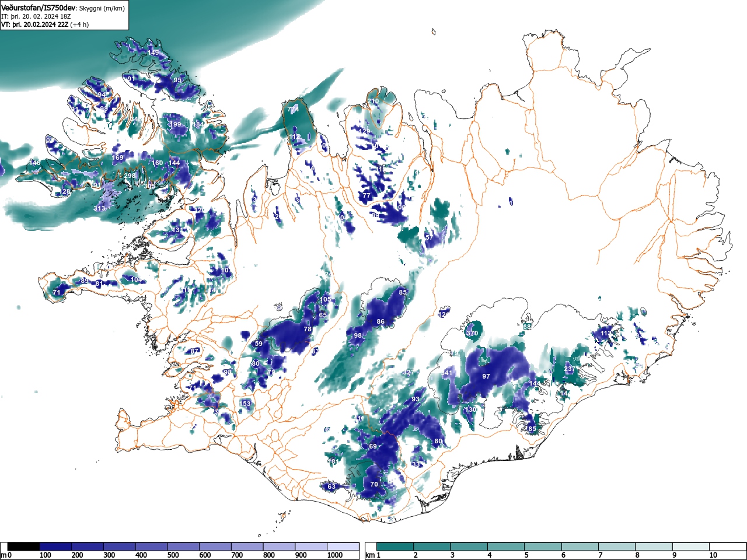747x560 pixels.
Task: Click the 'Skyggni (m/km)' parameter label
Action: tap(102, 8)
